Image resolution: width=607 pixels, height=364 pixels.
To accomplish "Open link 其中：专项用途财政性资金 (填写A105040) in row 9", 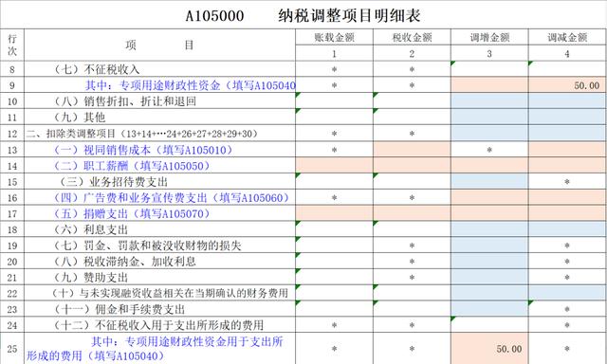I will [x=190, y=85].
